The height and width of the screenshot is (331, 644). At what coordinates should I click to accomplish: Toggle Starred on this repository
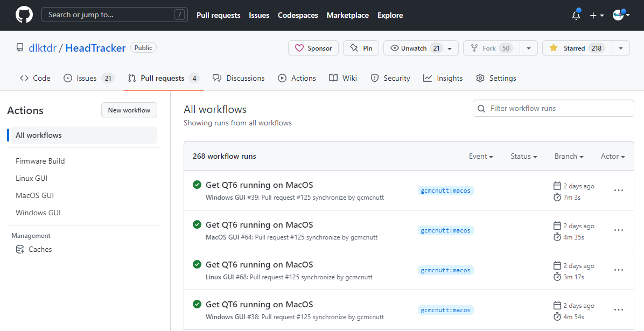click(574, 48)
